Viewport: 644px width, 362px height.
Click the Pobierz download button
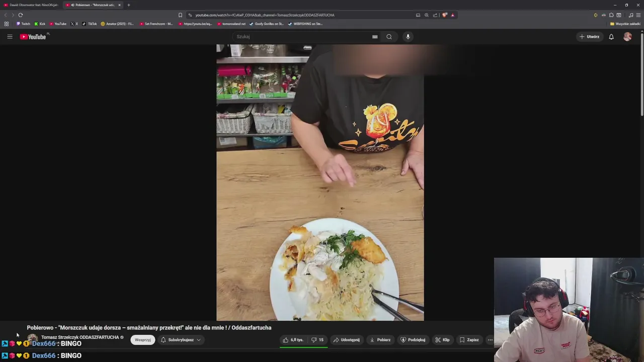pyautogui.click(x=380, y=340)
